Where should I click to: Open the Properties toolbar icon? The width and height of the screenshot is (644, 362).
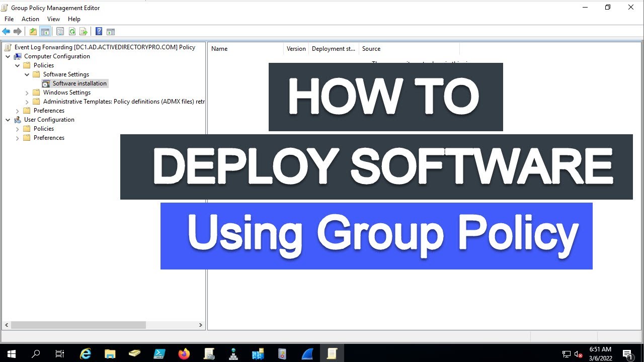(60, 32)
